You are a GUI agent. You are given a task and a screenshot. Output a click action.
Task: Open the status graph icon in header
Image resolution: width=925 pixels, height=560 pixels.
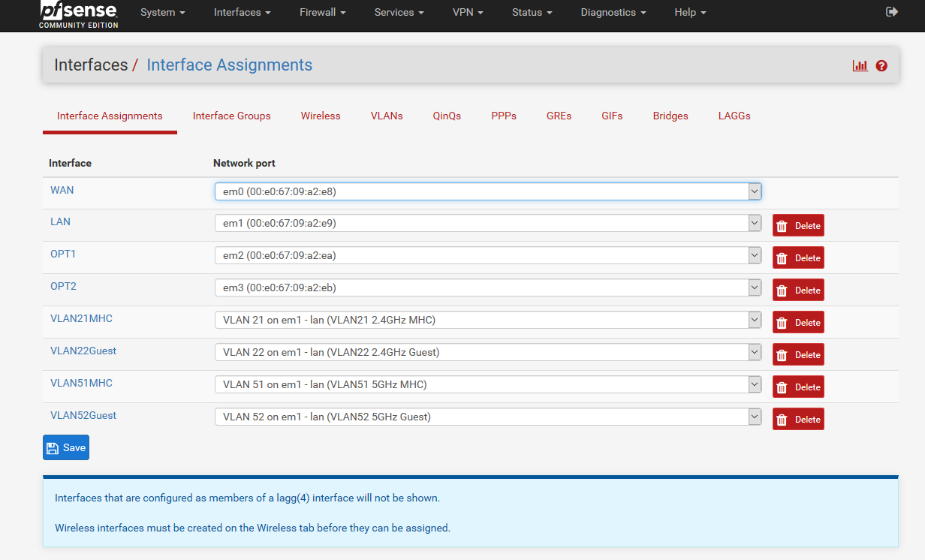(x=860, y=66)
